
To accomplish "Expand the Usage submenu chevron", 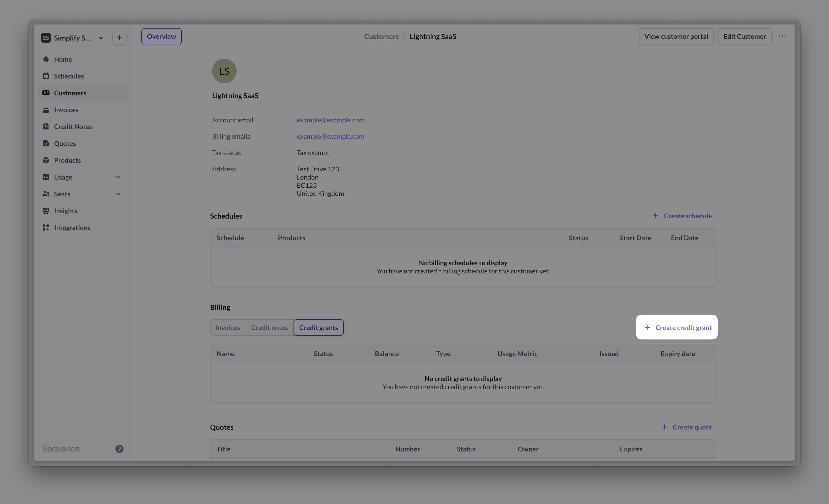I will point(118,177).
